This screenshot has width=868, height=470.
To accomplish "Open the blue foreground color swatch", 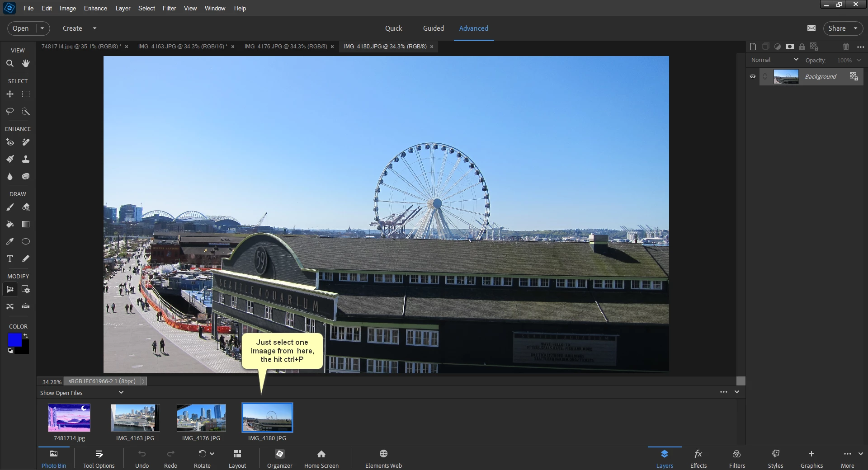I will point(14,340).
